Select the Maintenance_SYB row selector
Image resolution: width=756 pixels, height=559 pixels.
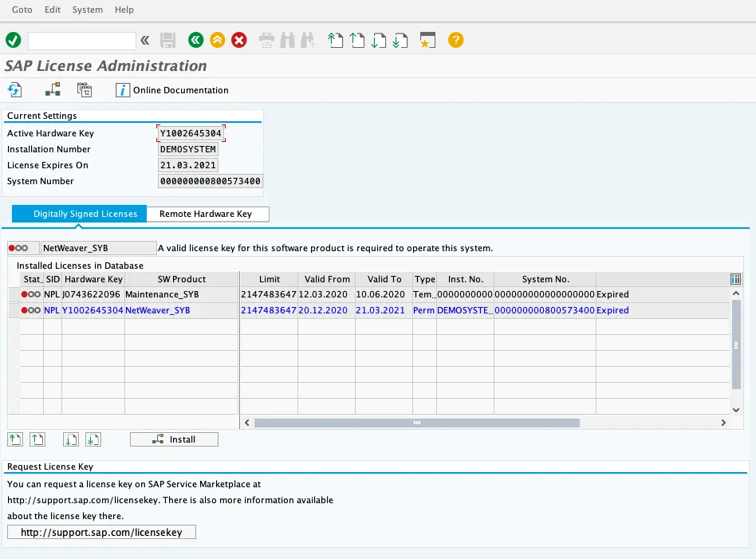tap(14, 294)
